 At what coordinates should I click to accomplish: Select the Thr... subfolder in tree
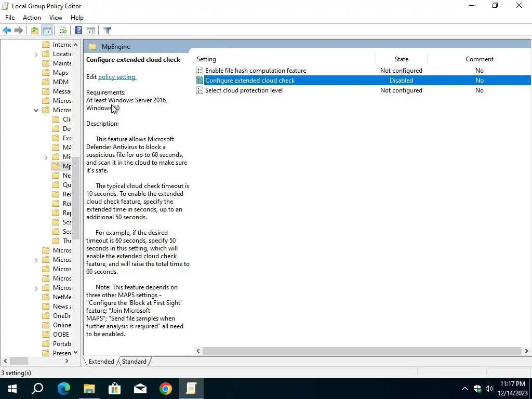[66, 241]
